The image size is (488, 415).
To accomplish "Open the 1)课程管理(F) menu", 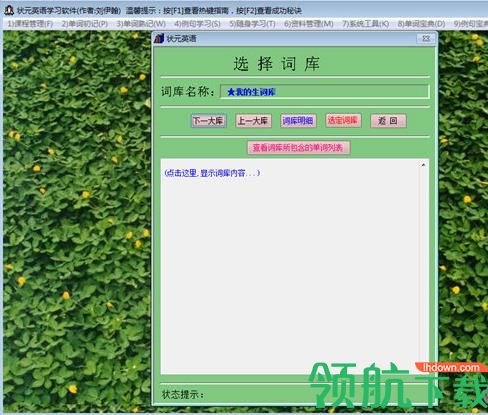I will pyautogui.click(x=30, y=24).
